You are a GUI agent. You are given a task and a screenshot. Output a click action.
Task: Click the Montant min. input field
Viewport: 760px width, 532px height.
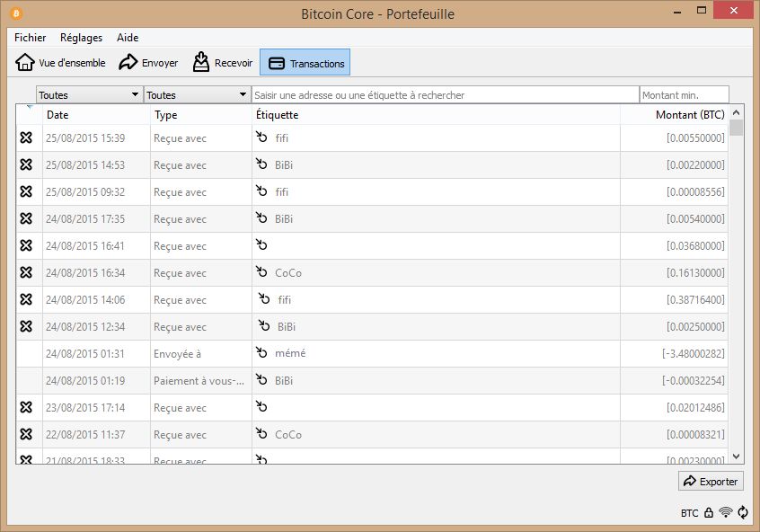[683, 94]
